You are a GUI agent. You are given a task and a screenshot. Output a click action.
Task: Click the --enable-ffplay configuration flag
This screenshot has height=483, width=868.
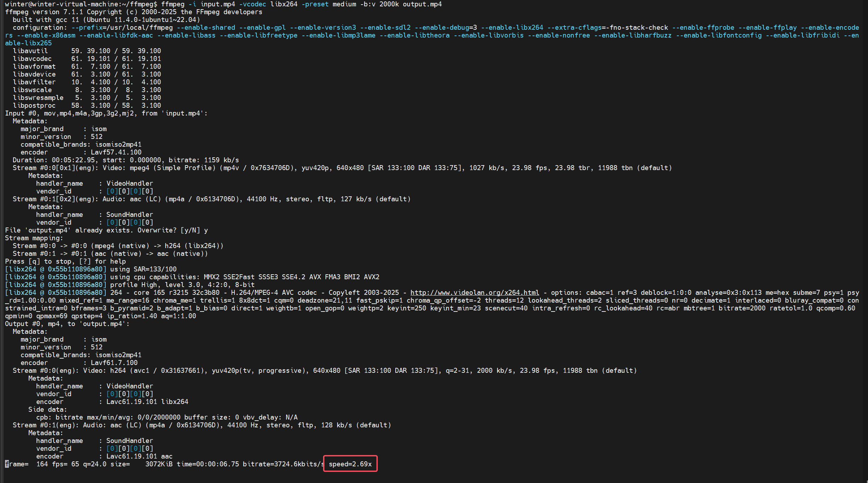[767, 28]
